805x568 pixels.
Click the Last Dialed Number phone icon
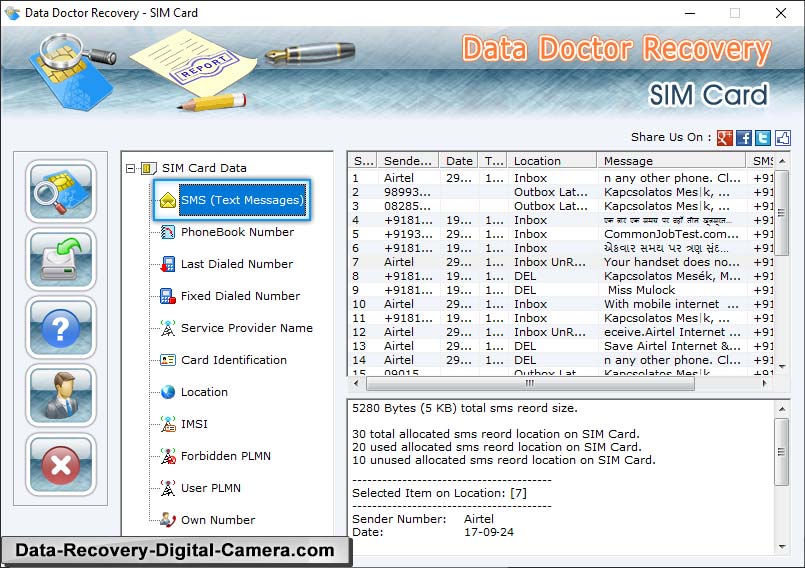pyautogui.click(x=167, y=264)
